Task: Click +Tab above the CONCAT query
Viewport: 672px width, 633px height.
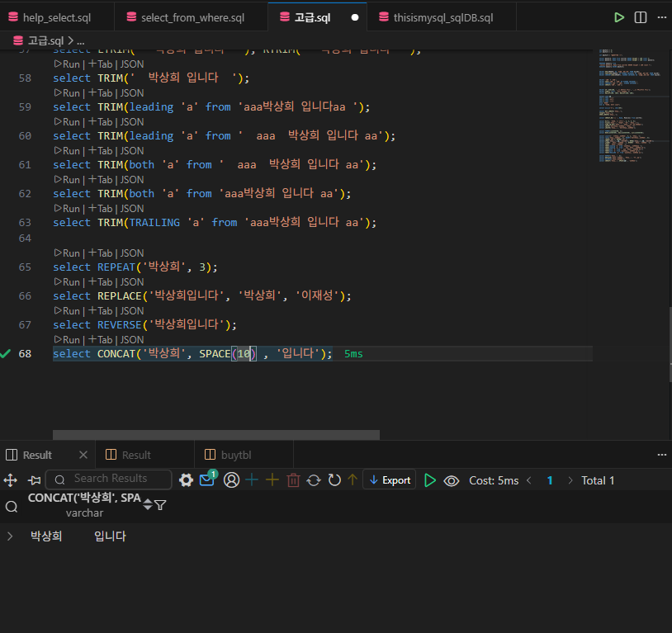Action: (100, 339)
